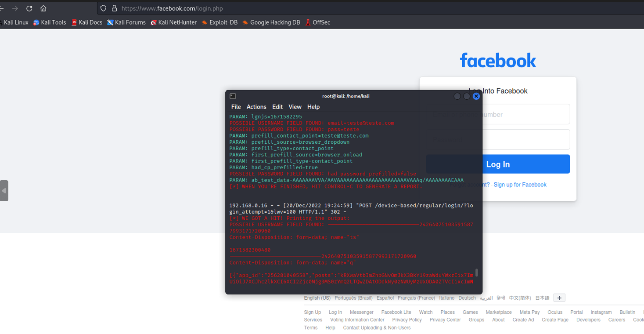Open Games footer link
The height and width of the screenshot is (334, 644).
[470, 312]
